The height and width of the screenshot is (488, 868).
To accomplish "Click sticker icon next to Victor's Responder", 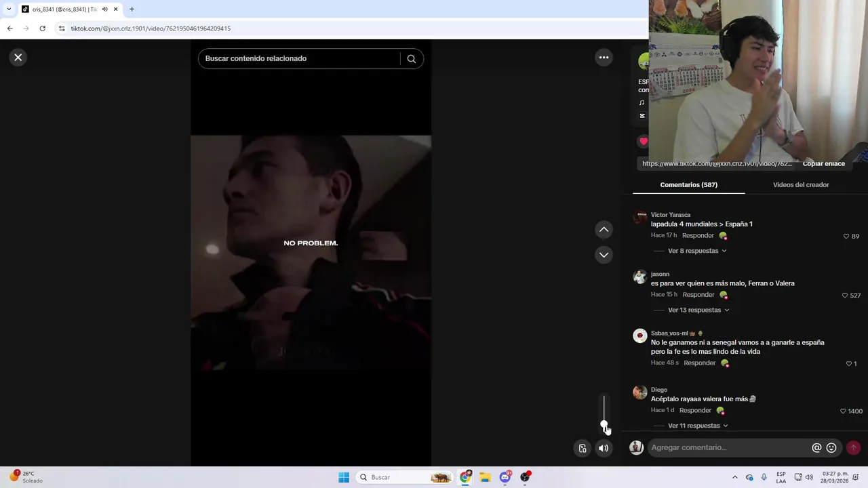I will [723, 236].
